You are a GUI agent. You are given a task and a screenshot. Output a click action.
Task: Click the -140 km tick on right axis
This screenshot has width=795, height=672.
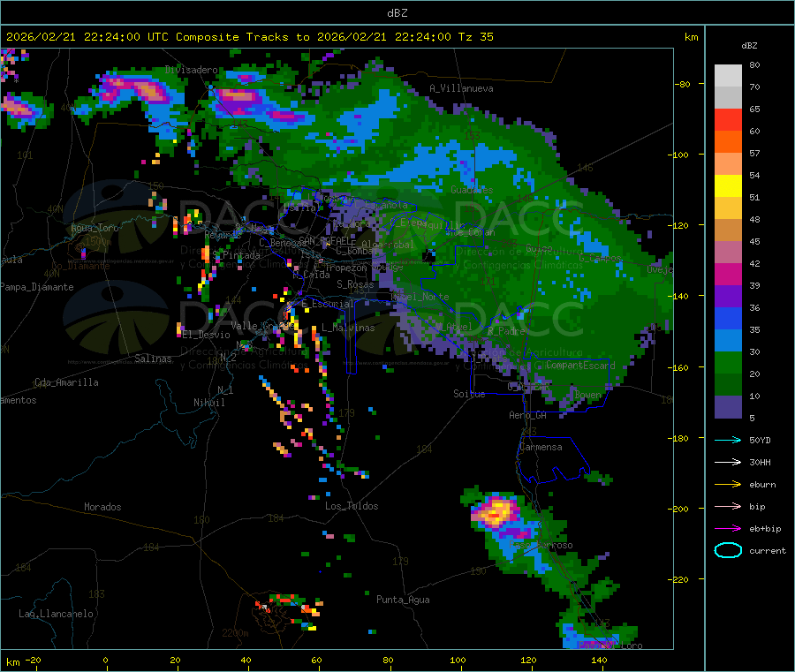(x=681, y=296)
